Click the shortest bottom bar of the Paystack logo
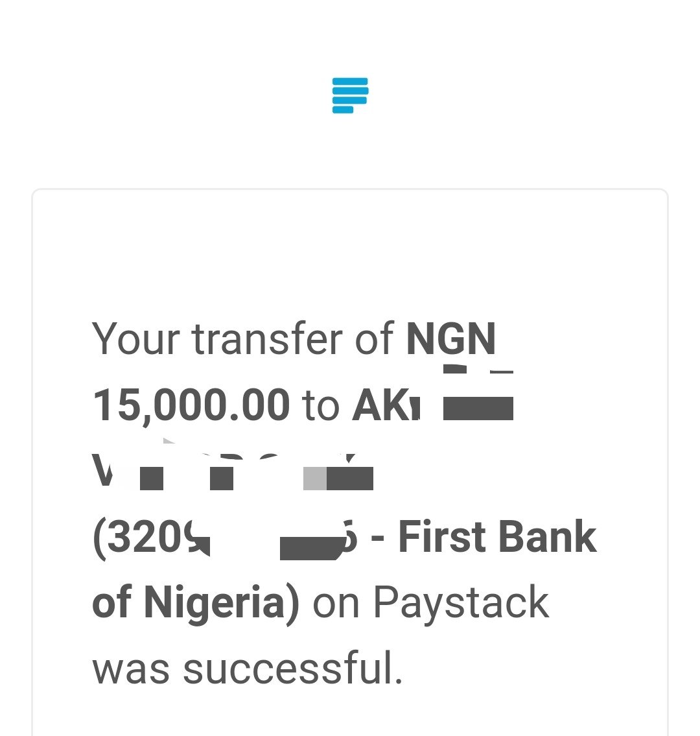Viewport: 700px width, 736px height. coord(343,110)
